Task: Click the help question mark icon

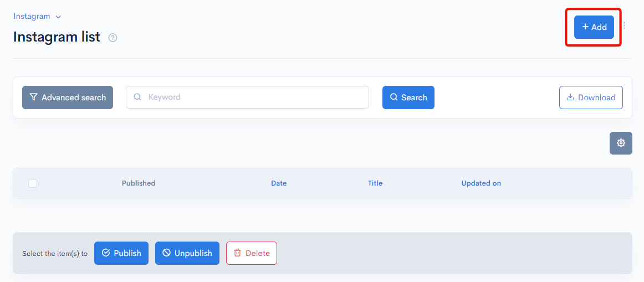Action: pyautogui.click(x=113, y=38)
